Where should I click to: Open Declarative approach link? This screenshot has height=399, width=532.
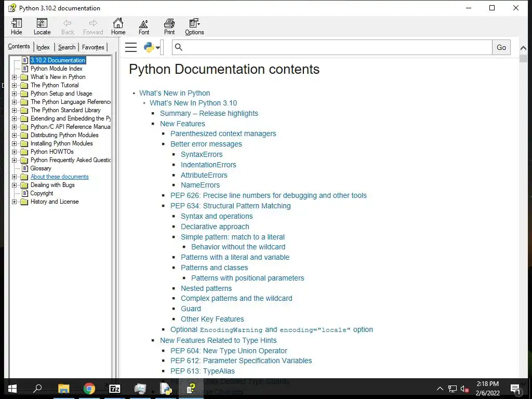tap(215, 227)
